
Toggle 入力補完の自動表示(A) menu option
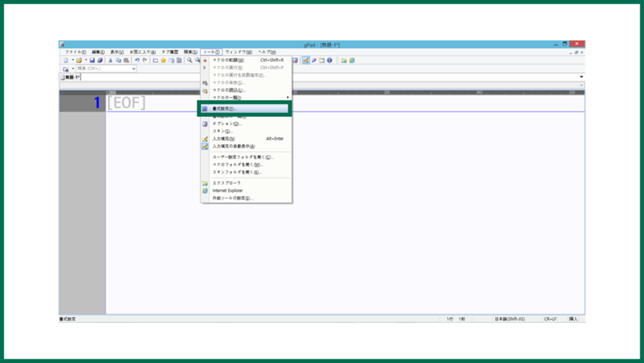point(247,146)
